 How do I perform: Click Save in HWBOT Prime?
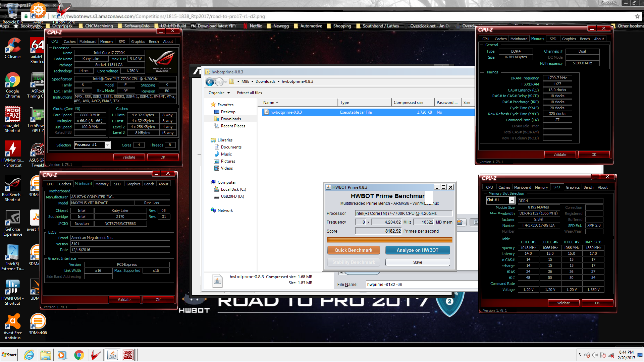pos(418,262)
